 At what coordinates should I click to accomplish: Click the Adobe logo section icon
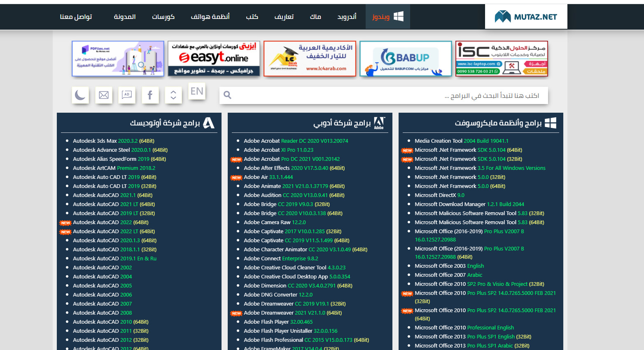pos(379,123)
